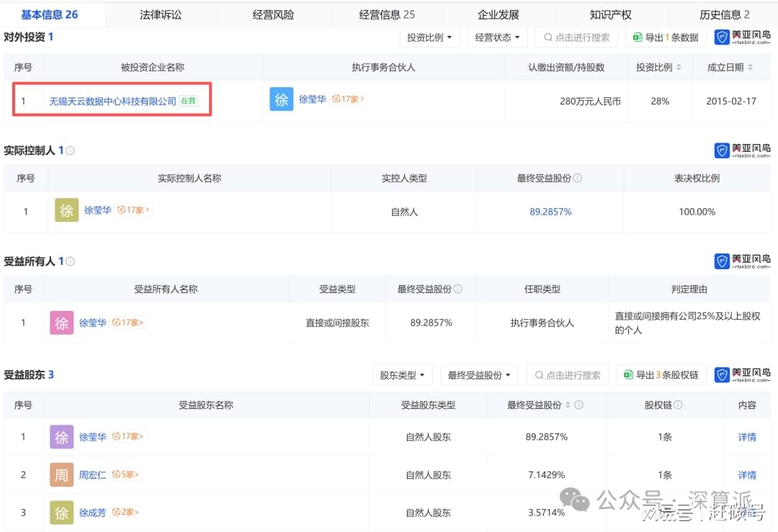Open the 知识产权 tab
Image resolution: width=778 pixels, height=532 pixels.
(610, 15)
